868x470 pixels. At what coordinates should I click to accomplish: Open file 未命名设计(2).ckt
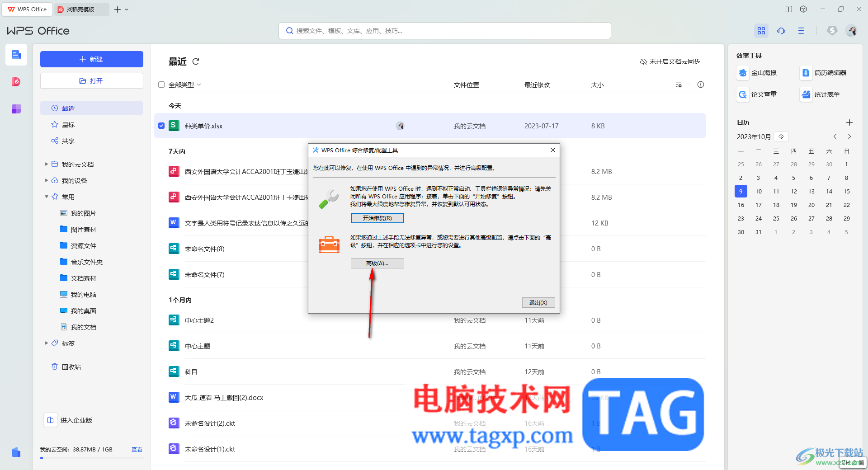(x=210, y=423)
